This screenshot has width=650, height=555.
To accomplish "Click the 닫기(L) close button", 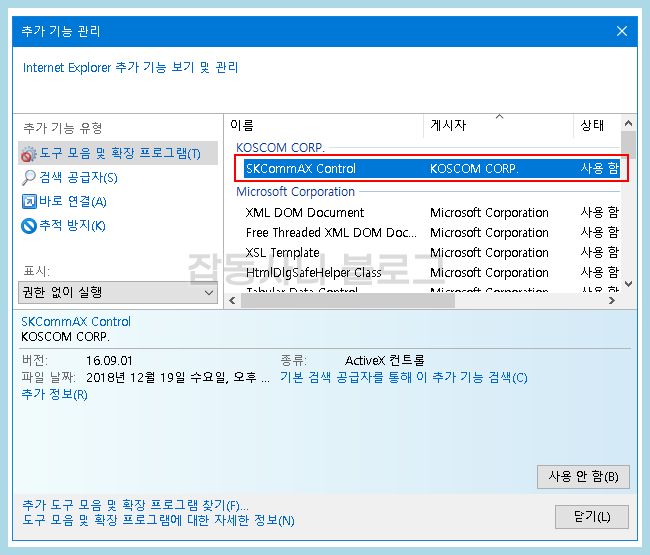I will click(x=592, y=516).
